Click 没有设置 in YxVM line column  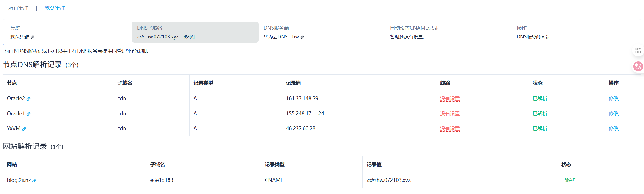pos(450,129)
